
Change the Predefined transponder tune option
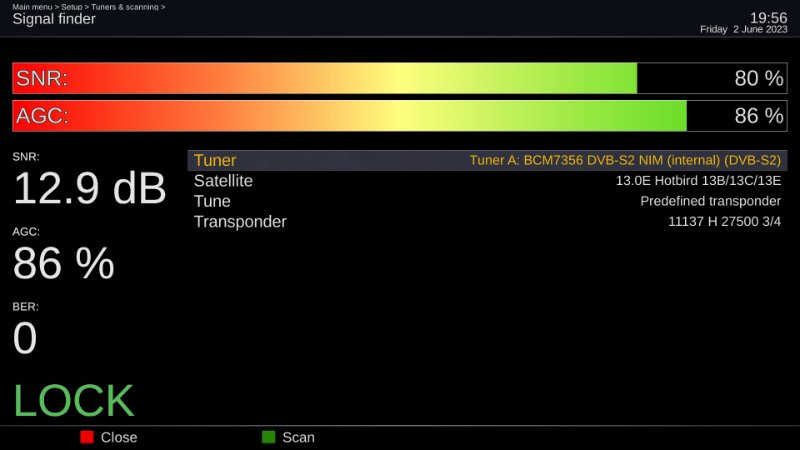pos(710,201)
